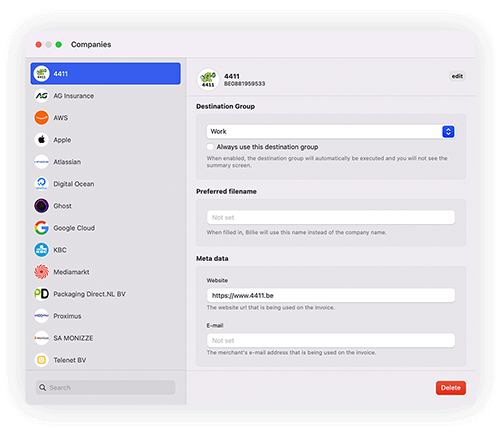Viewport: 500px width, 437px height.
Task: Click the 4411 logo icon in the sidebar
Action: tap(41, 74)
